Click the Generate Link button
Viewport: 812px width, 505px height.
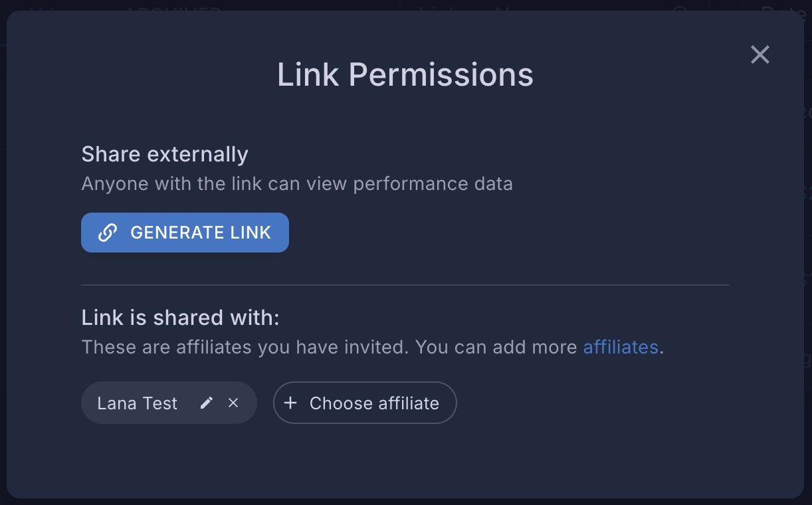click(x=185, y=233)
